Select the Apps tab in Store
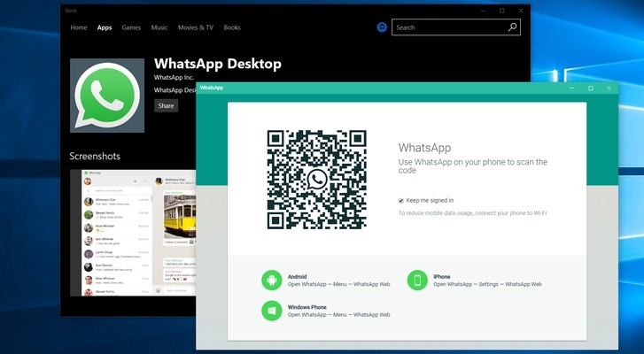644x354 pixels. click(105, 27)
